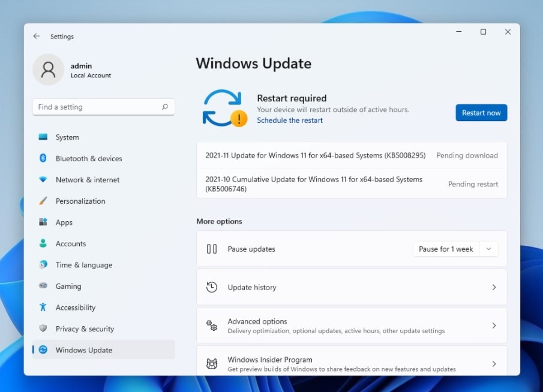Expand the Update history row
The image size is (543, 392).
(x=352, y=287)
